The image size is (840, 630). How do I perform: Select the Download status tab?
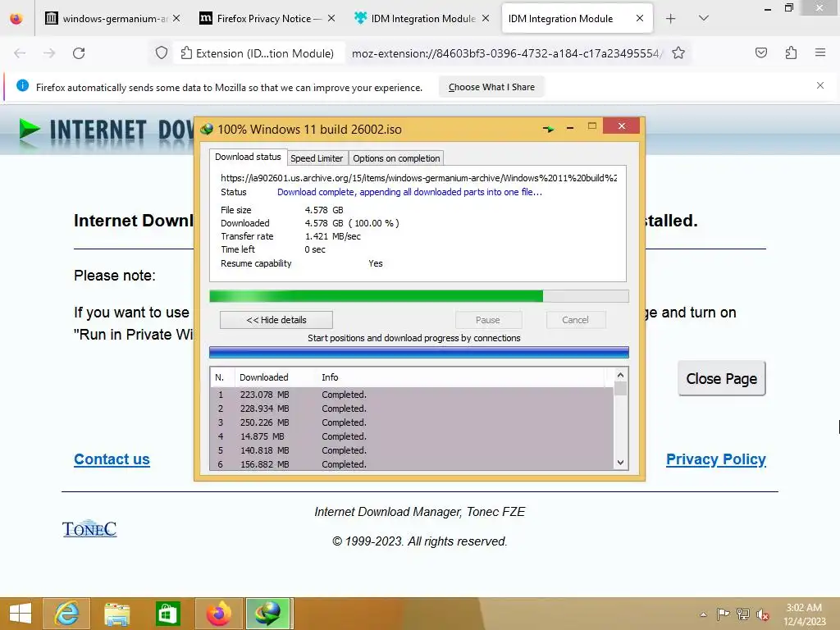(x=248, y=157)
